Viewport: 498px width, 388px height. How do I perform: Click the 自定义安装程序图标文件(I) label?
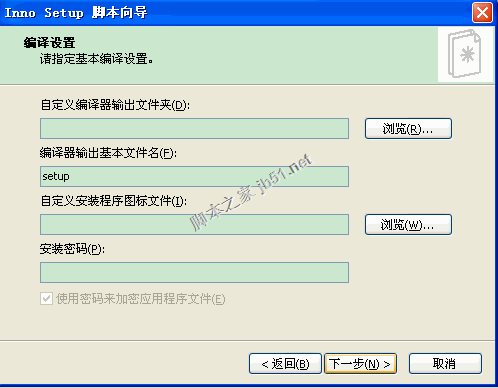click(114, 201)
